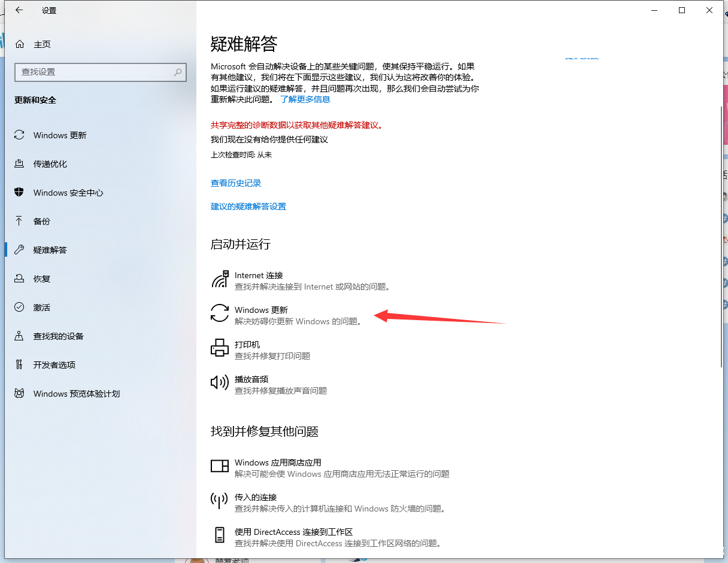
Task: Click the Windows 预览体验计划 cat icon
Action: [x=20, y=394]
